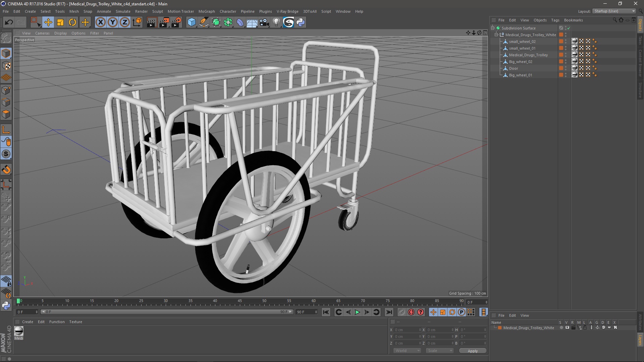
Task: Toggle layer visibility eye for Medical_Drugs_Trolley_White
Action: pos(567,327)
